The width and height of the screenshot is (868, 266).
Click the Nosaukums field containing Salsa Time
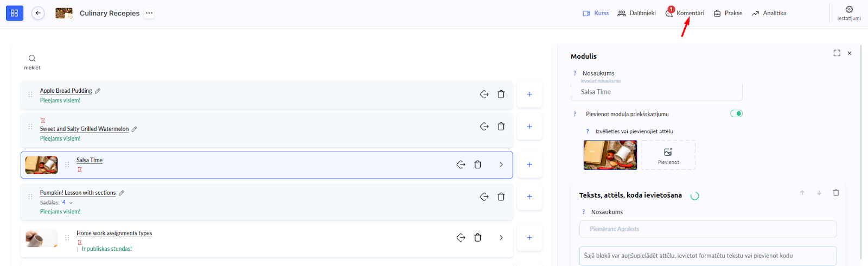656,92
